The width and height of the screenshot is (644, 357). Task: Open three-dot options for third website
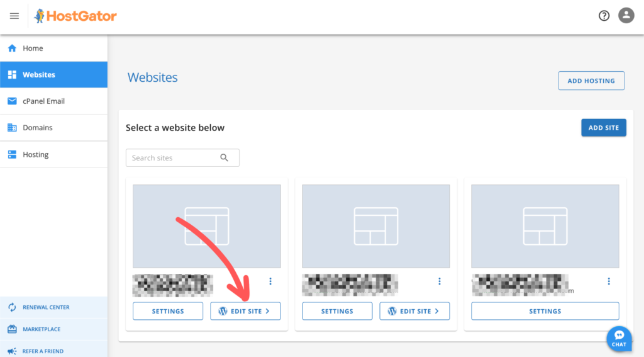click(x=608, y=281)
